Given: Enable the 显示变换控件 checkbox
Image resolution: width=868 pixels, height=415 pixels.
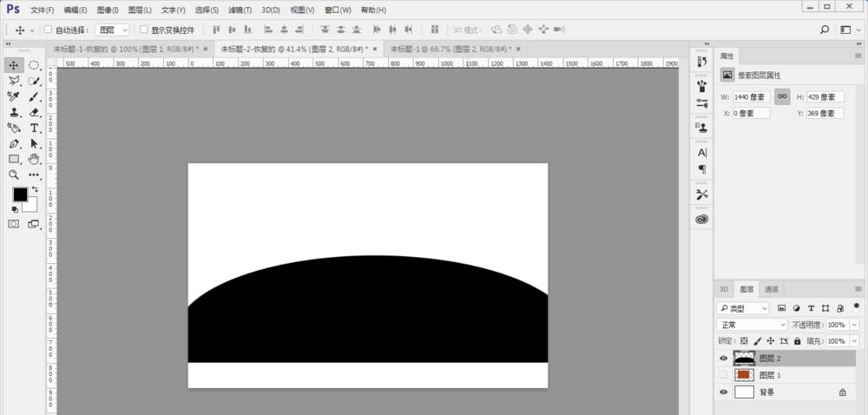Looking at the screenshot, I should point(143,30).
